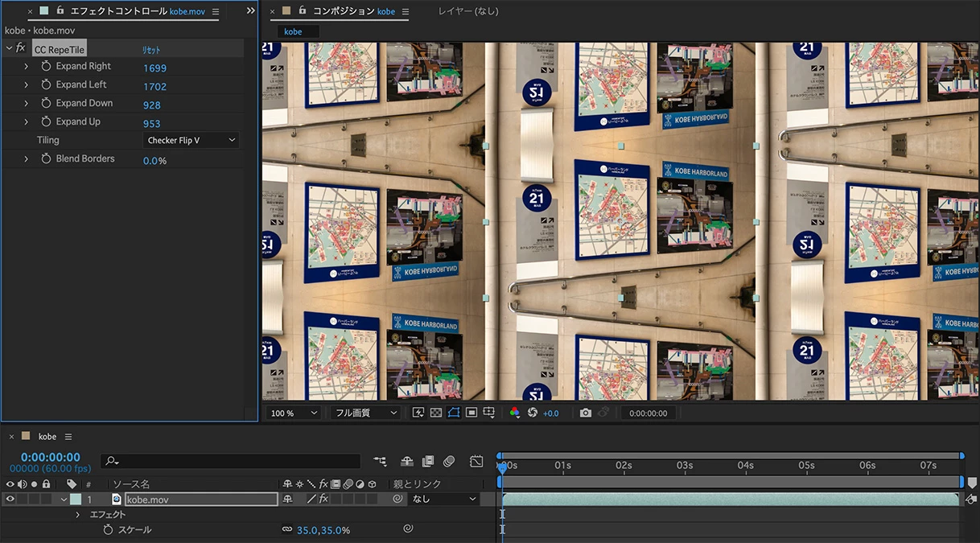Toggle Composition panel lock icon

(303, 11)
